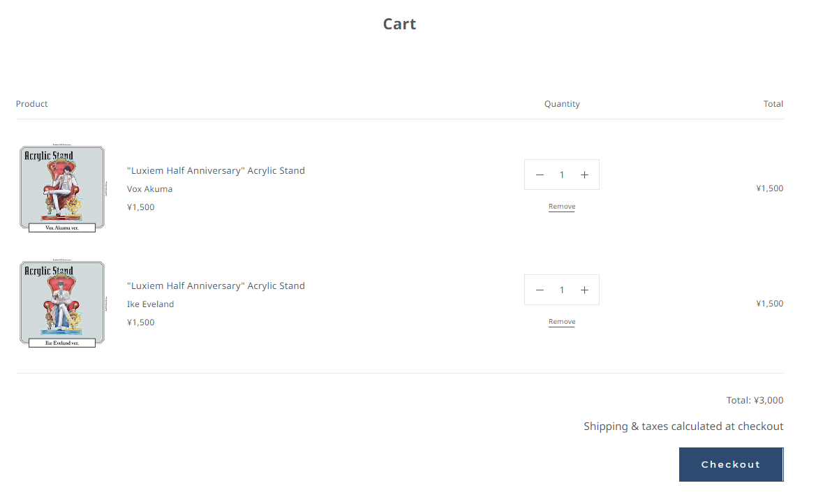Click the Ike Eveland variant text label

point(151,304)
